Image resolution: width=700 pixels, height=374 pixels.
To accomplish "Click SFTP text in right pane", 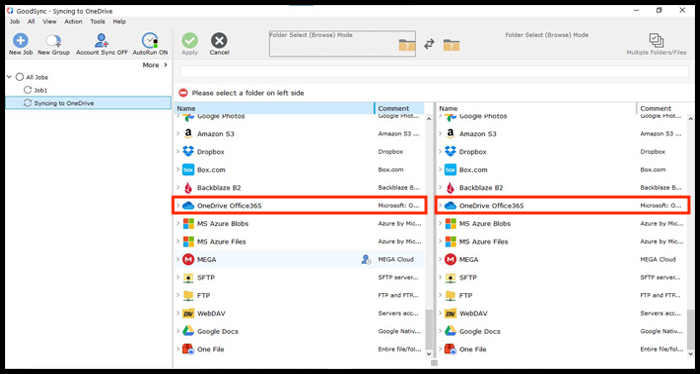I will pyautogui.click(x=468, y=278).
